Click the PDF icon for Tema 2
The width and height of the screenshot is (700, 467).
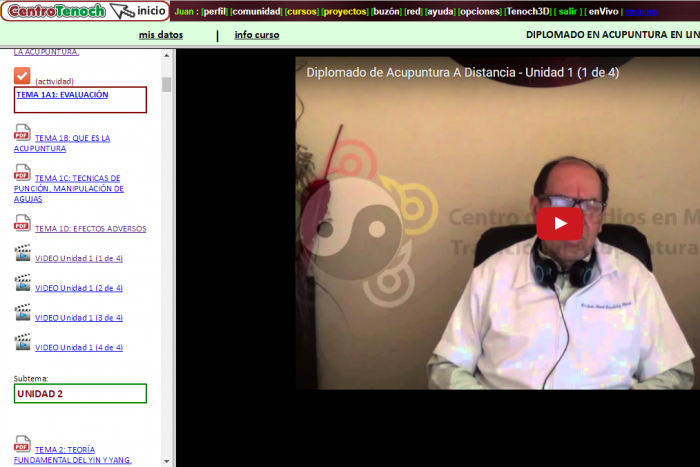[22, 444]
